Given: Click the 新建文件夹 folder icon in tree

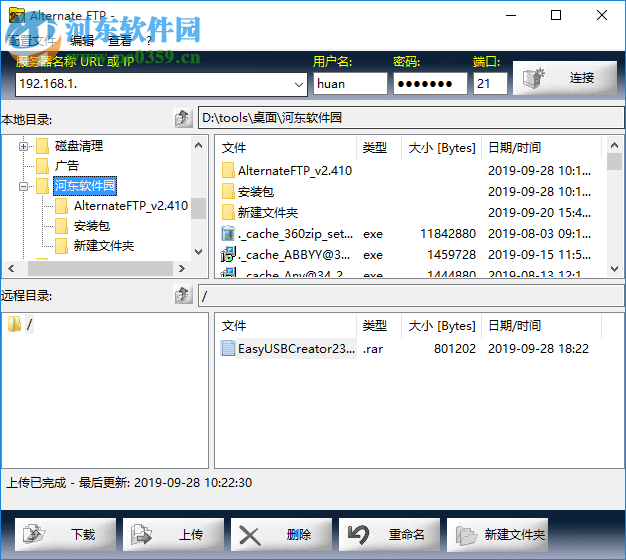Looking at the screenshot, I should [x=61, y=245].
